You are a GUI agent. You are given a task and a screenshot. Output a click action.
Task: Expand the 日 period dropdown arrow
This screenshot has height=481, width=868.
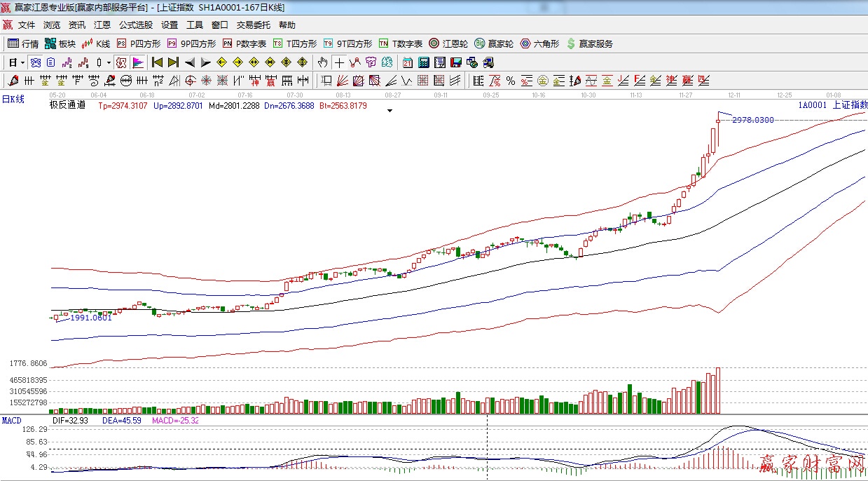(x=22, y=62)
